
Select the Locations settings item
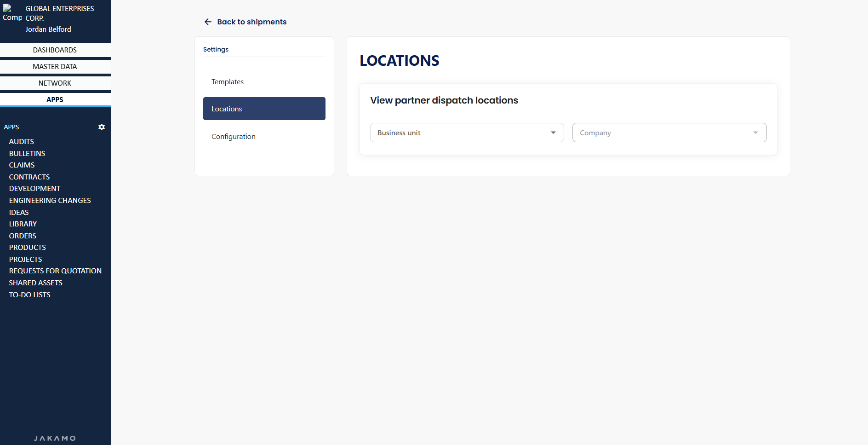click(x=264, y=109)
